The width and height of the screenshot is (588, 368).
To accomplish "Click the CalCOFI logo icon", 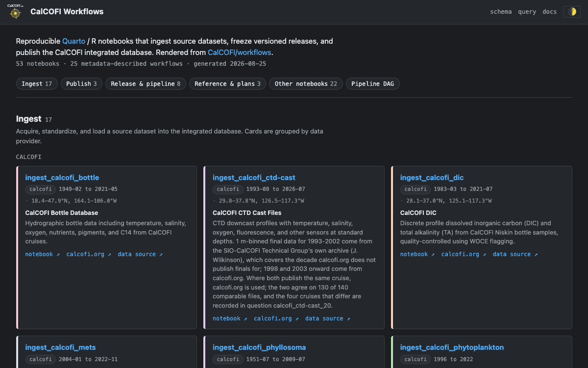I will [15, 12].
